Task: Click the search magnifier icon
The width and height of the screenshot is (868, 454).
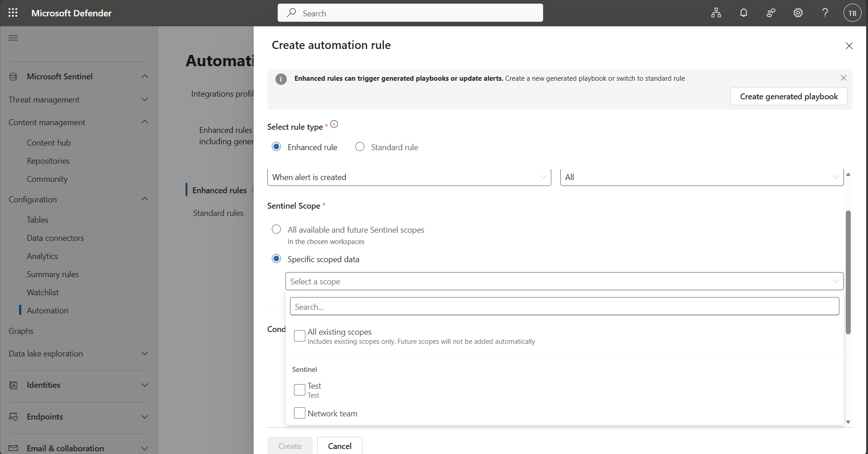Action: (291, 13)
